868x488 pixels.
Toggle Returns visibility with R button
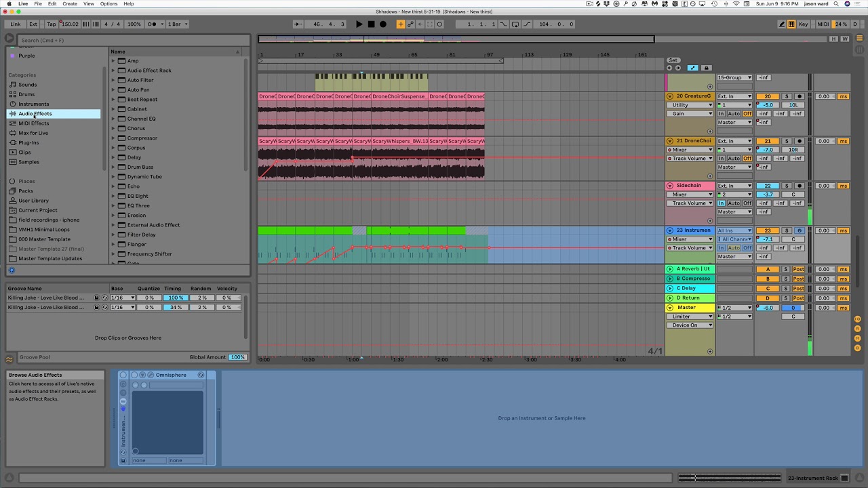[x=858, y=328]
